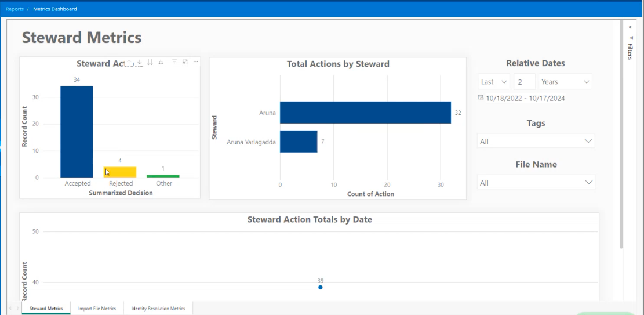Viewport: 644px width, 315px height.
Task: Click the Steward axis title
Action: click(214, 128)
